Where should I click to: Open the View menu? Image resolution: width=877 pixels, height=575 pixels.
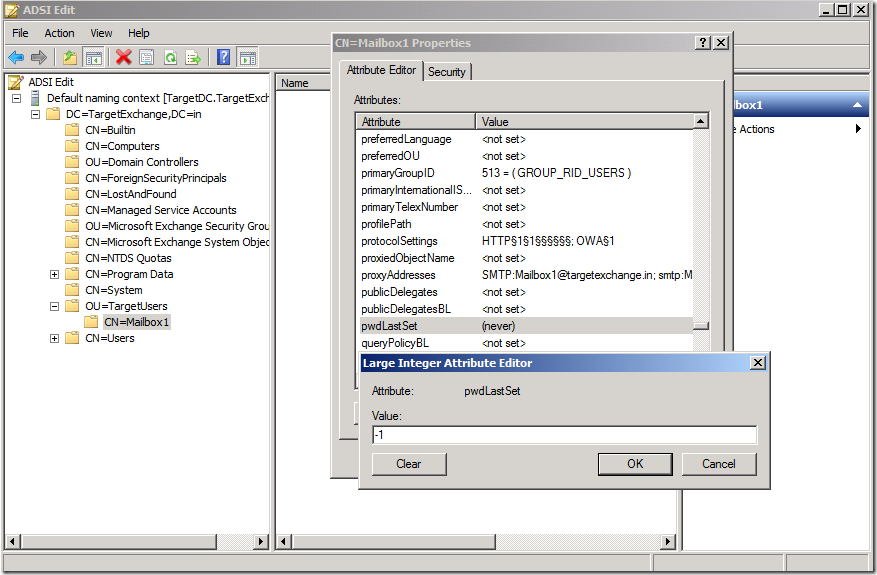tap(101, 33)
